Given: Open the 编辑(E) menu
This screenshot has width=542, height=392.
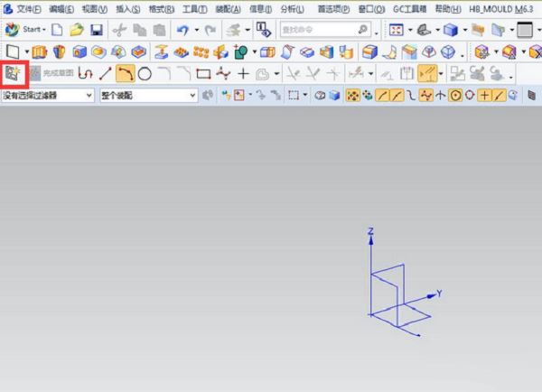Looking at the screenshot, I should pyautogui.click(x=61, y=9).
